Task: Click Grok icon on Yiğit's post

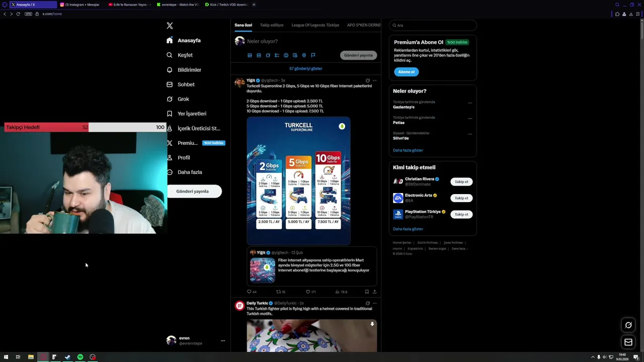Action: (x=368, y=80)
